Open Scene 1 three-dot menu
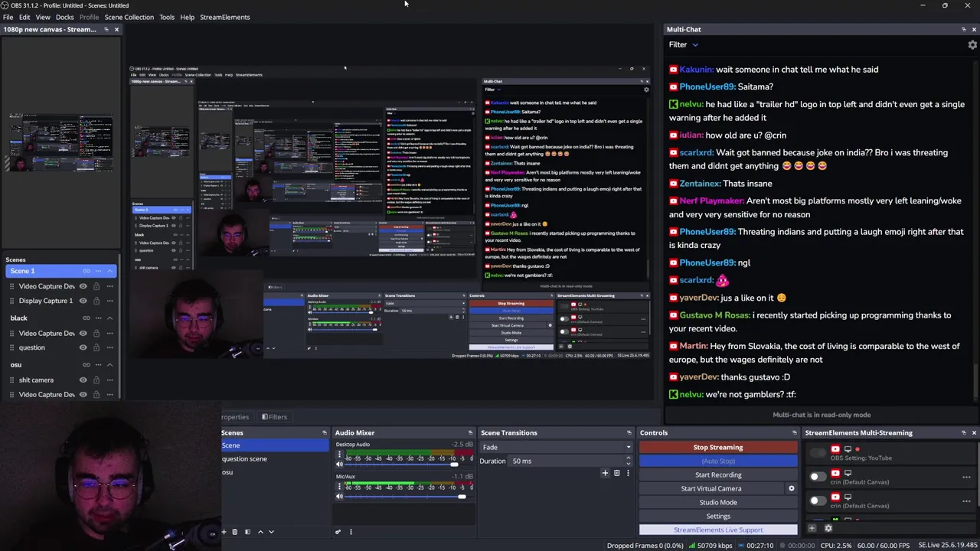The width and height of the screenshot is (980, 551). pyautogui.click(x=98, y=271)
